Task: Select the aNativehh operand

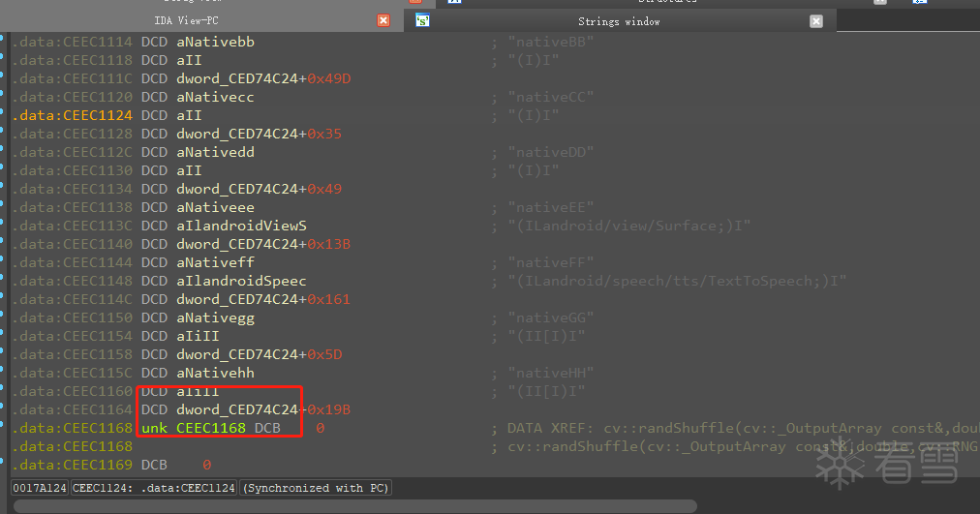Action: (215, 373)
